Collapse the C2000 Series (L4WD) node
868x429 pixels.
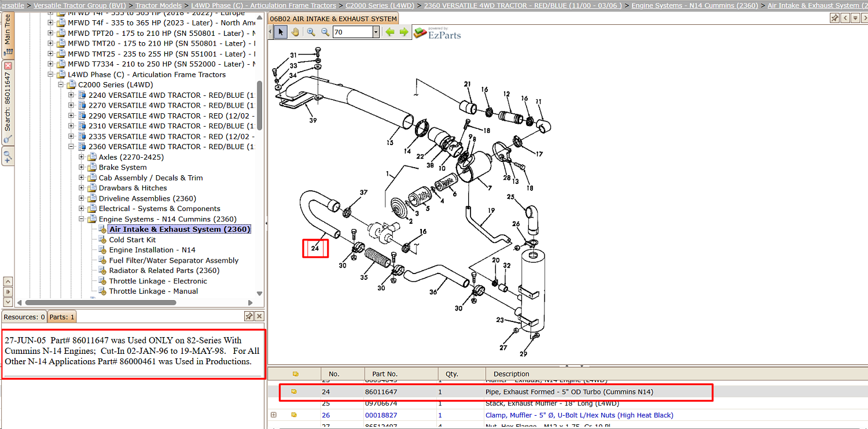(61, 85)
